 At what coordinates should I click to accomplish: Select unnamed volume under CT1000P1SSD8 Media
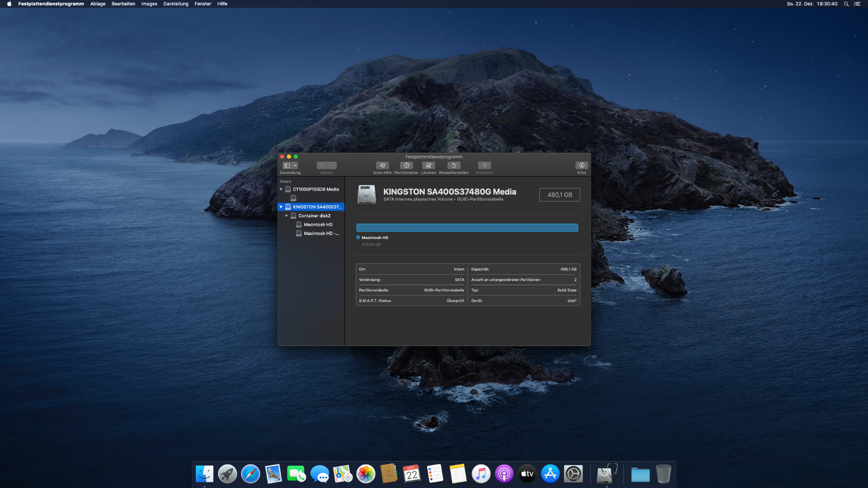point(293,198)
